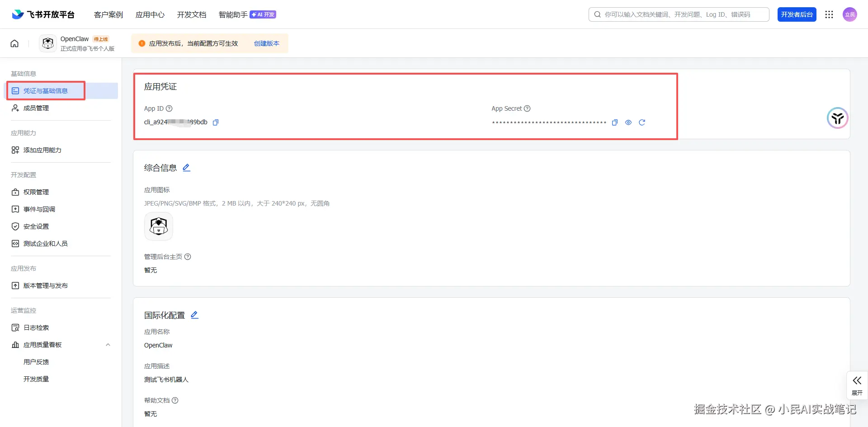This screenshot has height=427, width=868.
Task: Open help icon next to 帮助文档
Action: (x=175, y=400)
